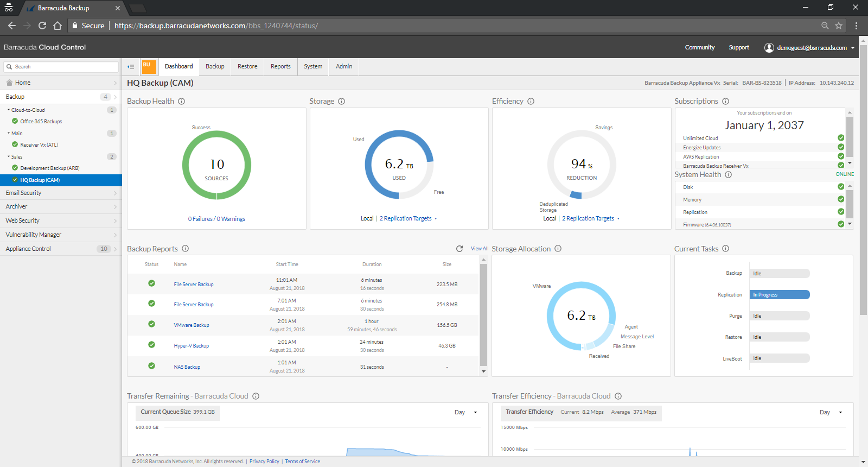Collapse the sidebar using the toggle icon
868x467 pixels.
click(x=131, y=67)
